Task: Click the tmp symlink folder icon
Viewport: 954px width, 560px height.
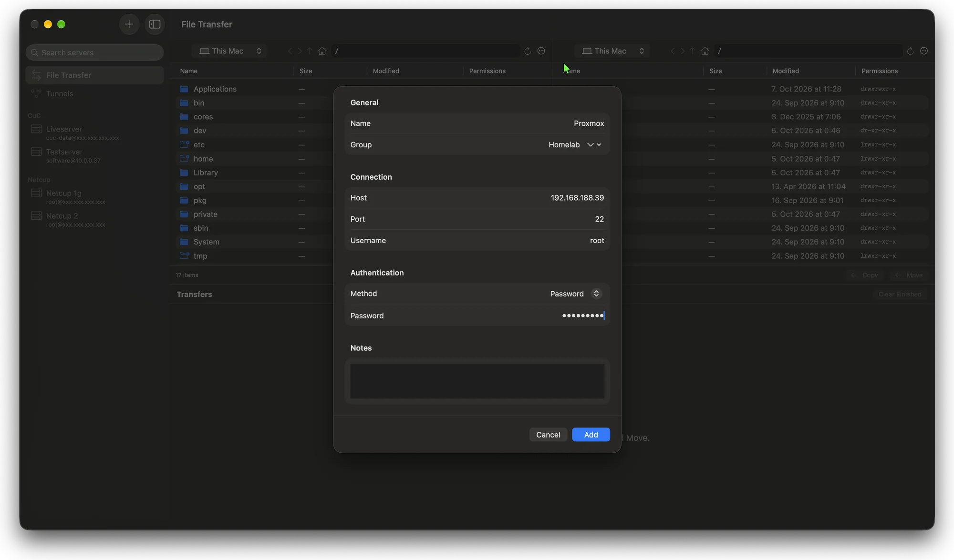Action: tap(184, 256)
